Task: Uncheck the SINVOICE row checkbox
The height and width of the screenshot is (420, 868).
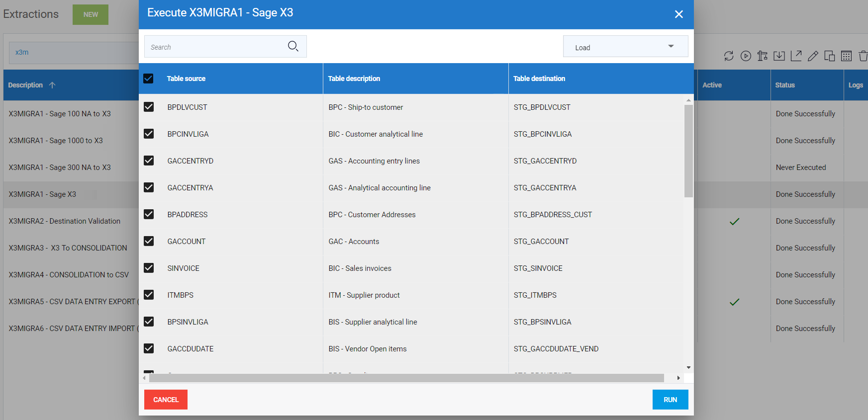Action: (x=149, y=268)
